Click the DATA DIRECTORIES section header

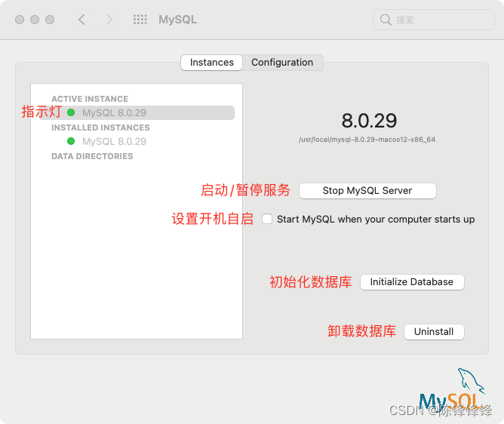point(92,156)
